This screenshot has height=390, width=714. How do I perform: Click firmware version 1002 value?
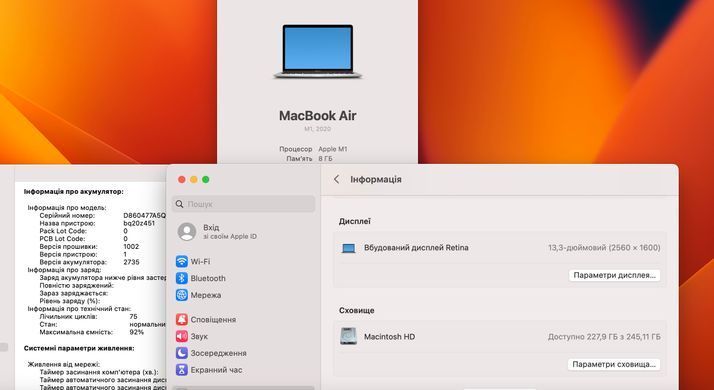[131, 246]
